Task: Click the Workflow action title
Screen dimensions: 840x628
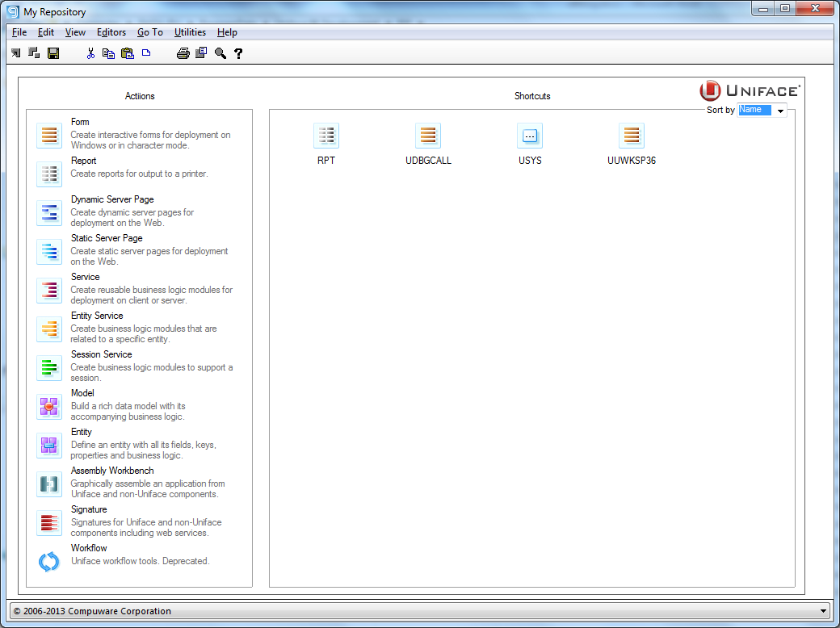Action: click(89, 548)
